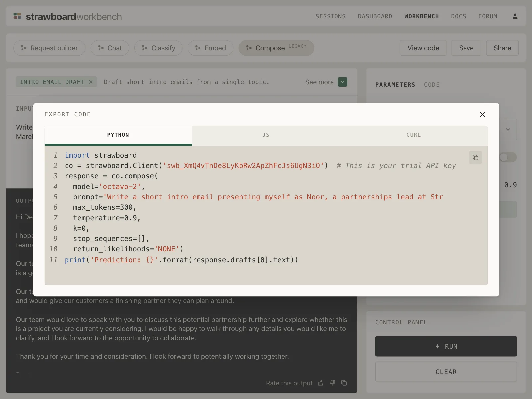The height and width of the screenshot is (399, 532).
Task: Click the Share button
Action: click(x=502, y=48)
